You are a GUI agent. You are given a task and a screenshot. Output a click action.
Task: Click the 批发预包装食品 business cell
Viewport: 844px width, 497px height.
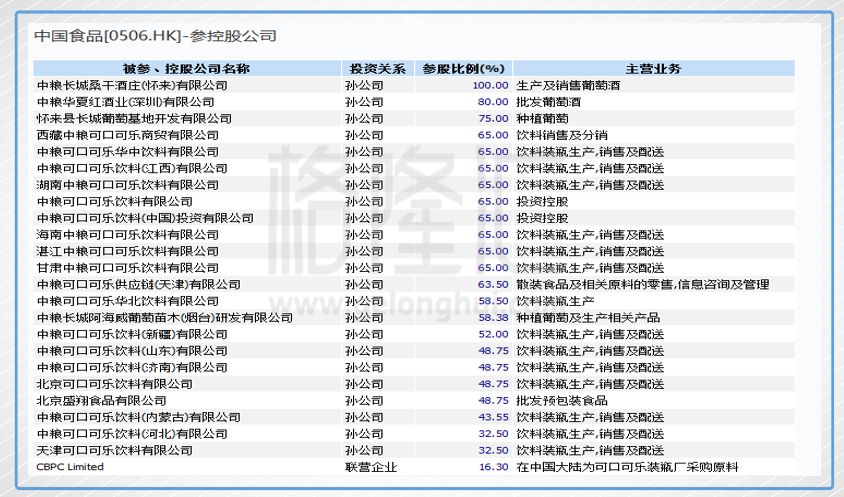(562, 401)
